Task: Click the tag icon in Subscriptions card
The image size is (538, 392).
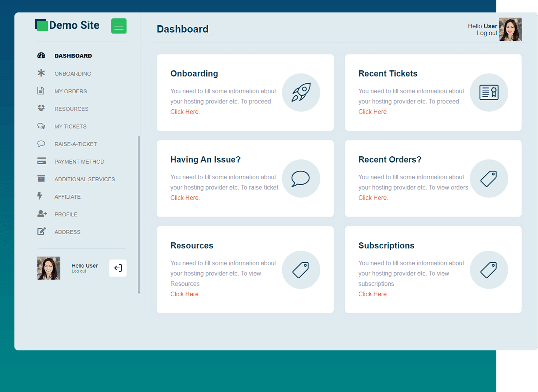Action: 489,270
